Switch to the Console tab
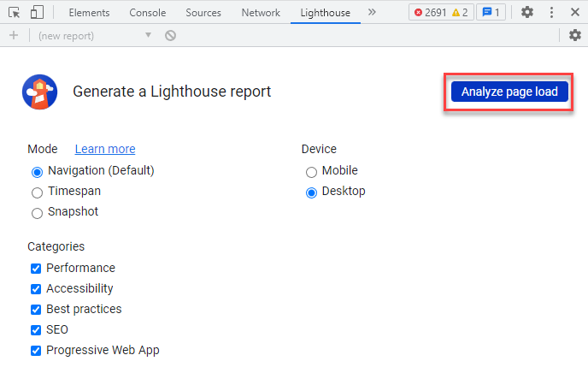Screen dimensions: 588x367 (x=147, y=13)
